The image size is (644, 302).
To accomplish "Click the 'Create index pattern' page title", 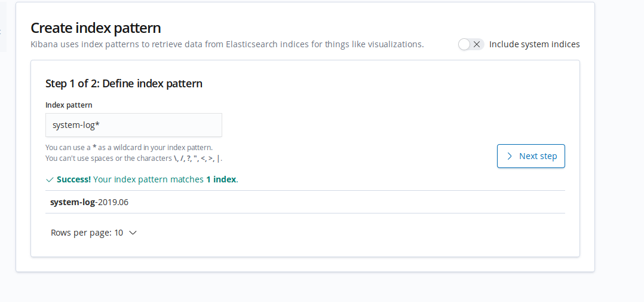I will pyautogui.click(x=96, y=28).
